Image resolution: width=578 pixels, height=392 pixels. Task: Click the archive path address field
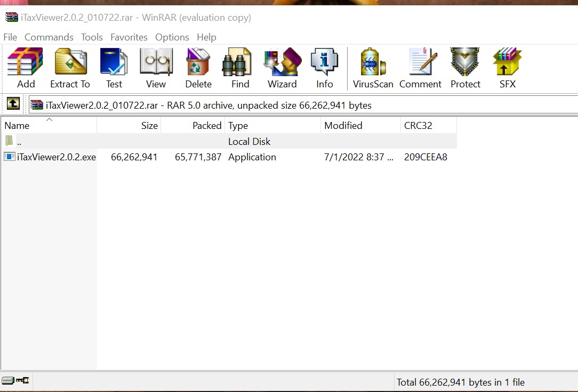[303, 105]
